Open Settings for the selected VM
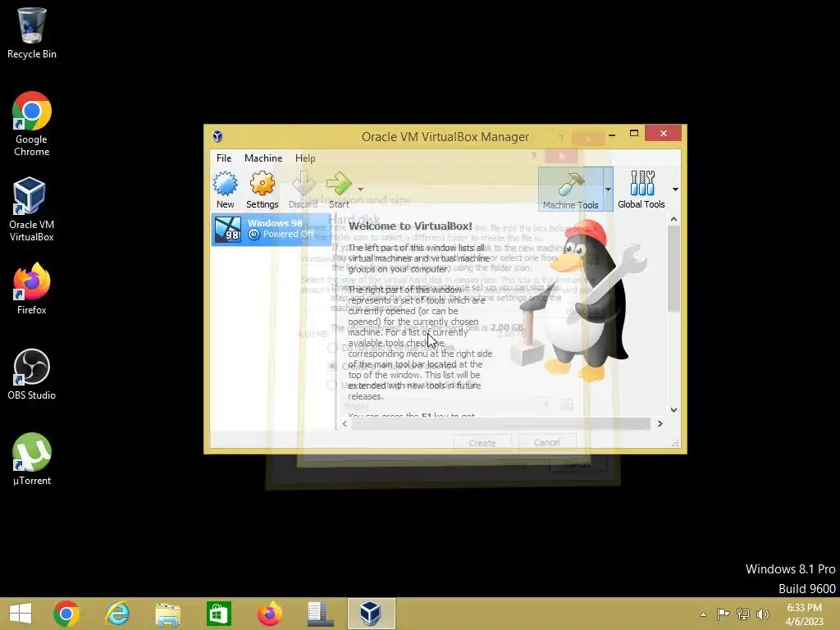The width and height of the screenshot is (840, 630). click(x=262, y=189)
